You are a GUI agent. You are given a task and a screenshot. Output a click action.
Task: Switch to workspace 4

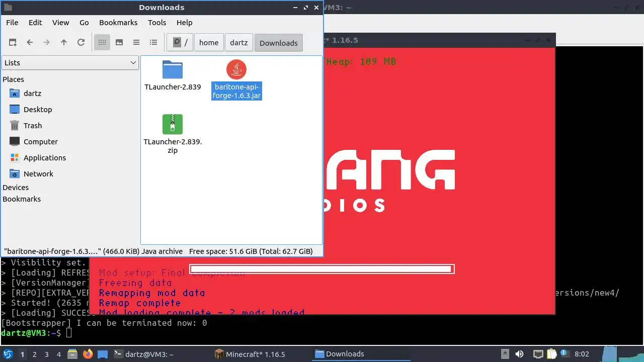click(58, 354)
